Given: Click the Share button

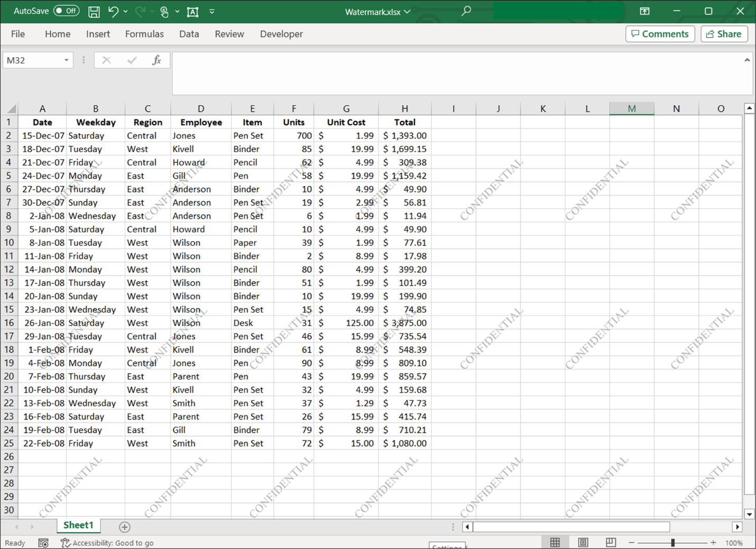Looking at the screenshot, I should click(724, 34).
